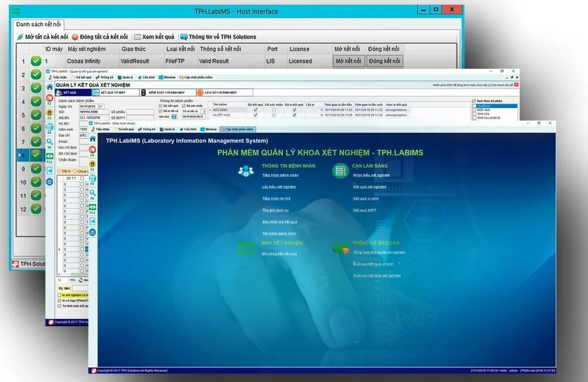The height and width of the screenshot is (382, 588).
Task: Check the Miễn dịch department checkbox
Action: coord(475,110)
